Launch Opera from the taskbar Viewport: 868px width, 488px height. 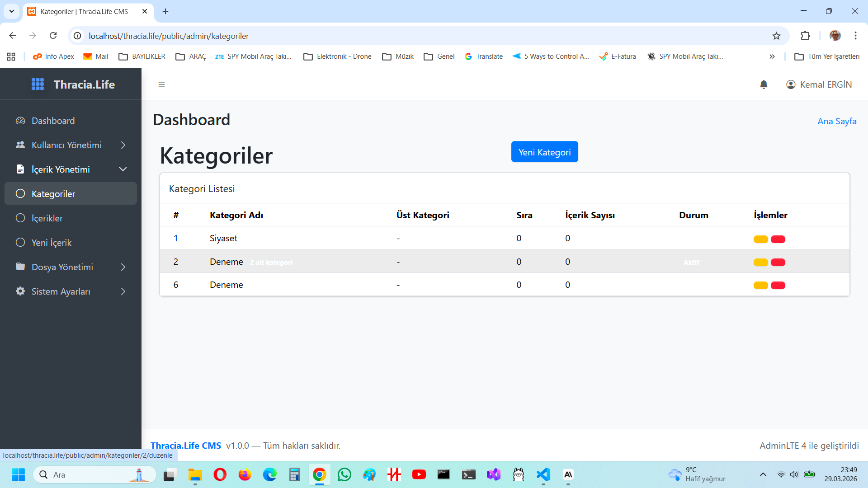point(220,474)
